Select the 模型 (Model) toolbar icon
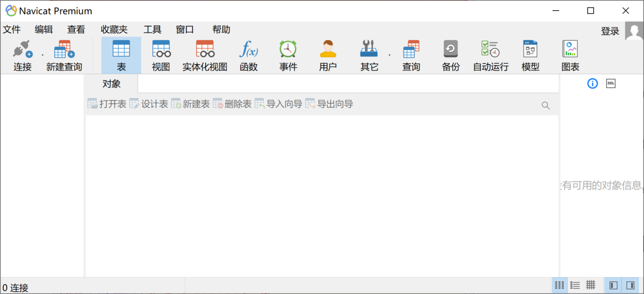 click(x=530, y=55)
